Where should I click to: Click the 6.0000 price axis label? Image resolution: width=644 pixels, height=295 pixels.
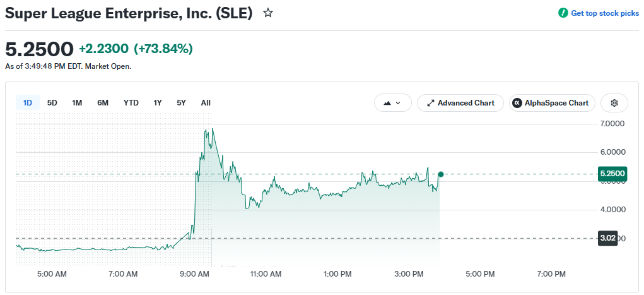click(x=612, y=152)
